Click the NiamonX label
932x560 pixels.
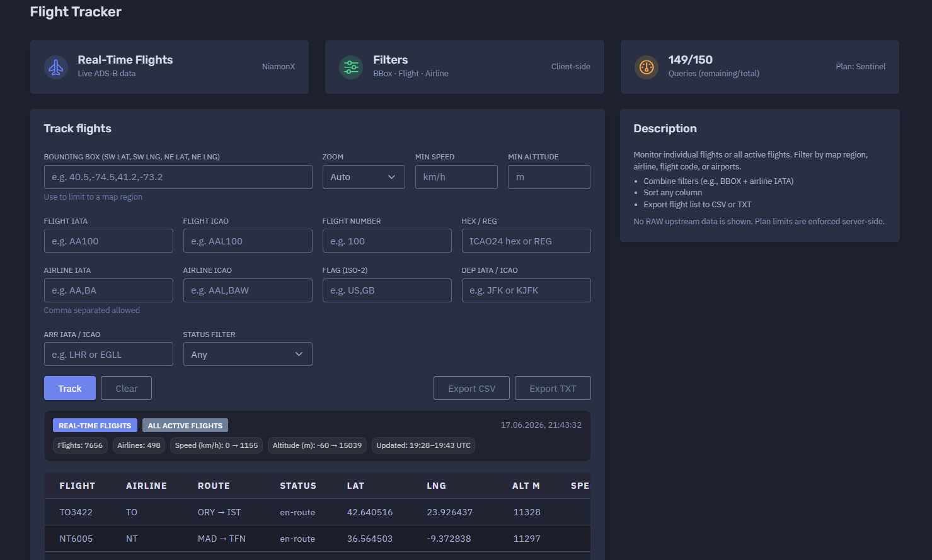pyautogui.click(x=279, y=67)
